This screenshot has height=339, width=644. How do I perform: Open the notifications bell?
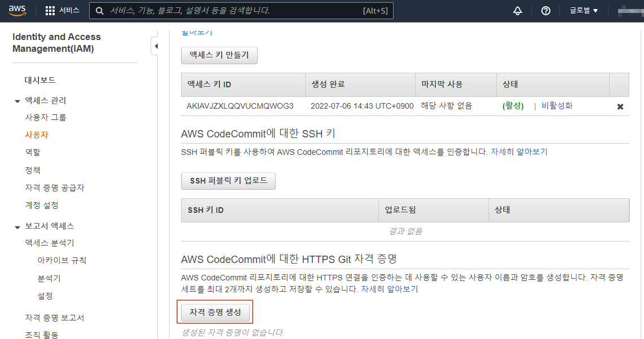[x=518, y=11]
